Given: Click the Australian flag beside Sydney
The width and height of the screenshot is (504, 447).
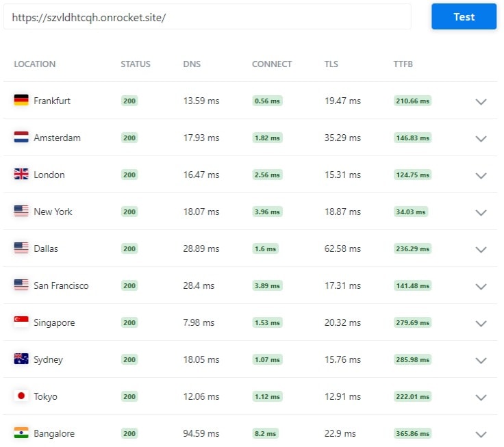Looking at the screenshot, I should coord(21,359).
